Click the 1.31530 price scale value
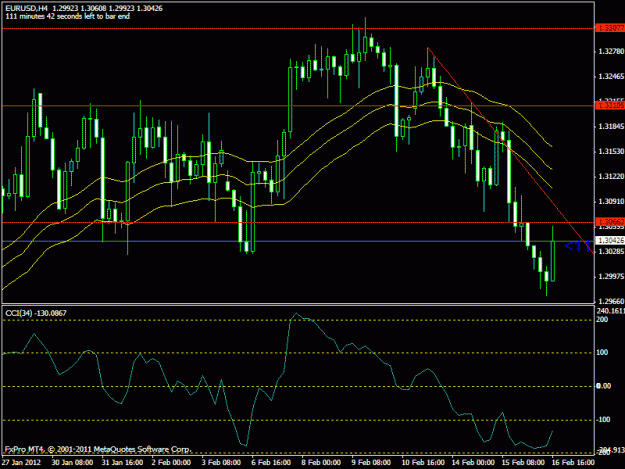Screen dimensions: 625x469 (611, 151)
